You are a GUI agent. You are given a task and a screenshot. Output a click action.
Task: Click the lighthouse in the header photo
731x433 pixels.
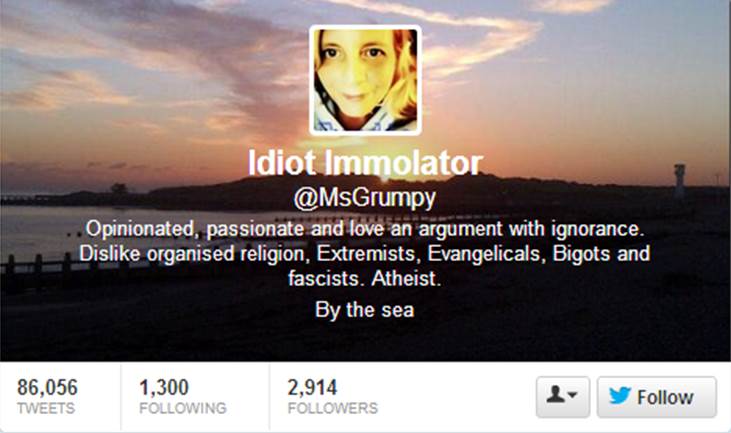coord(680,179)
